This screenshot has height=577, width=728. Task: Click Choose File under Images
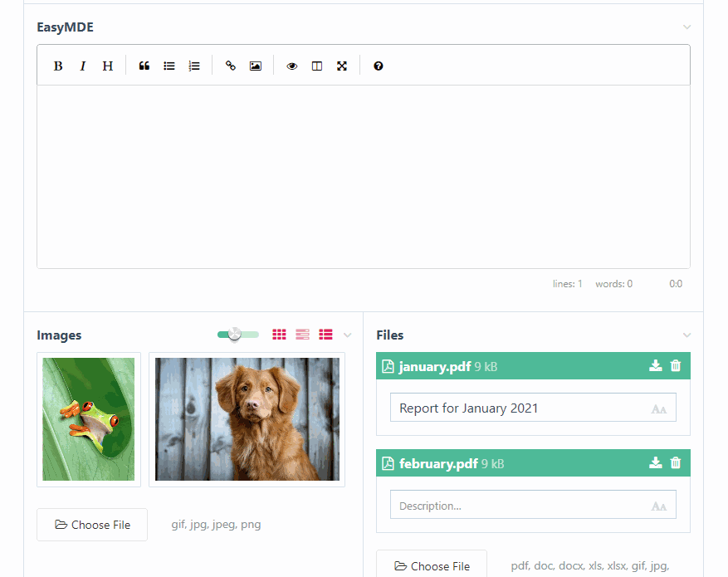(x=92, y=525)
